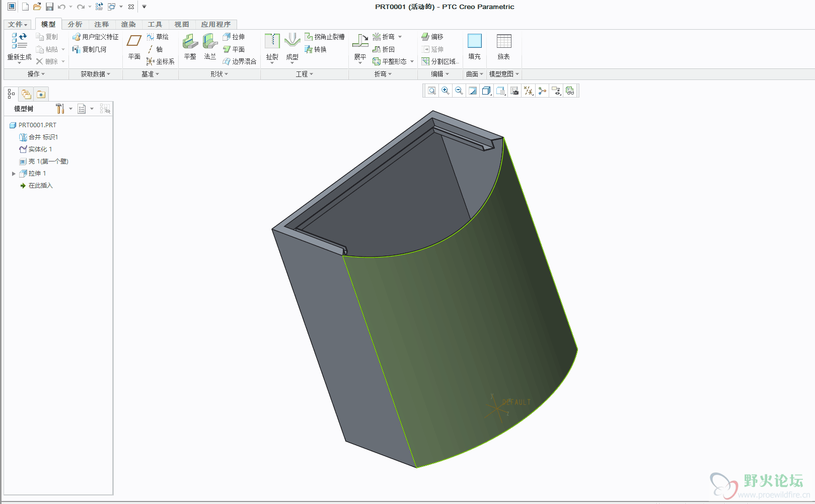815x504 pixels.
Task: Select the 平整 flat wall tool
Action: tap(190, 47)
